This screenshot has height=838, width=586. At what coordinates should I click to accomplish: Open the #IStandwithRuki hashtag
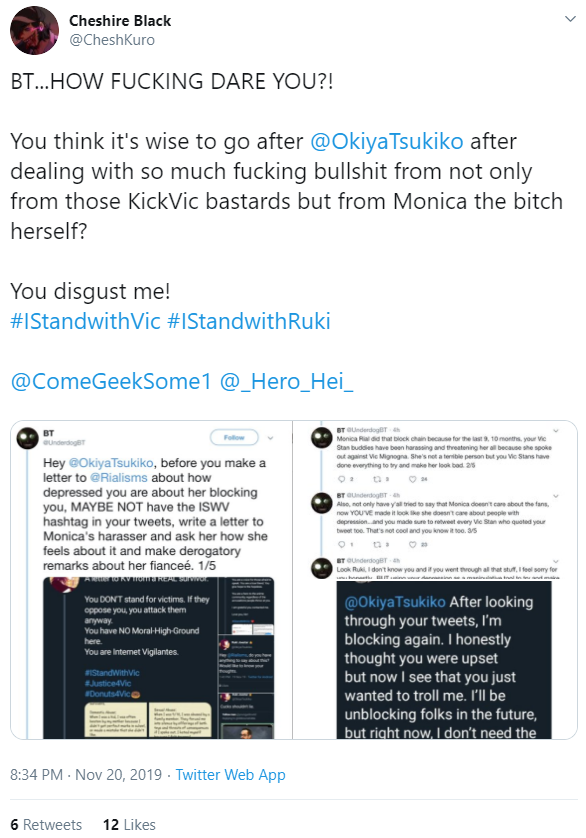click(x=249, y=321)
